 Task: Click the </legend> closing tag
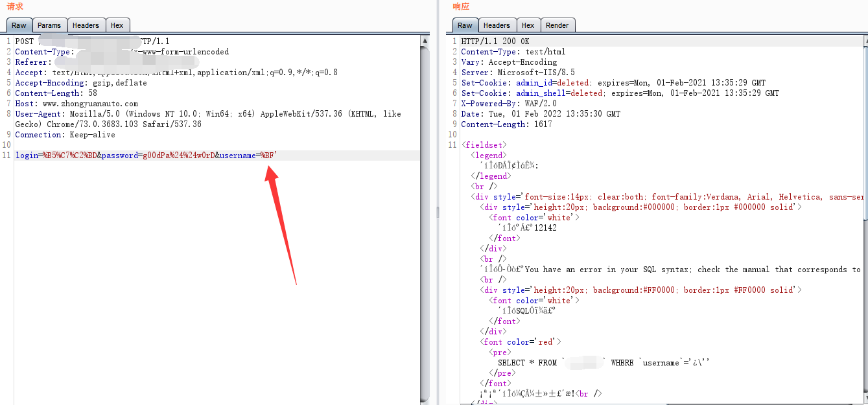pyautogui.click(x=490, y=176)
